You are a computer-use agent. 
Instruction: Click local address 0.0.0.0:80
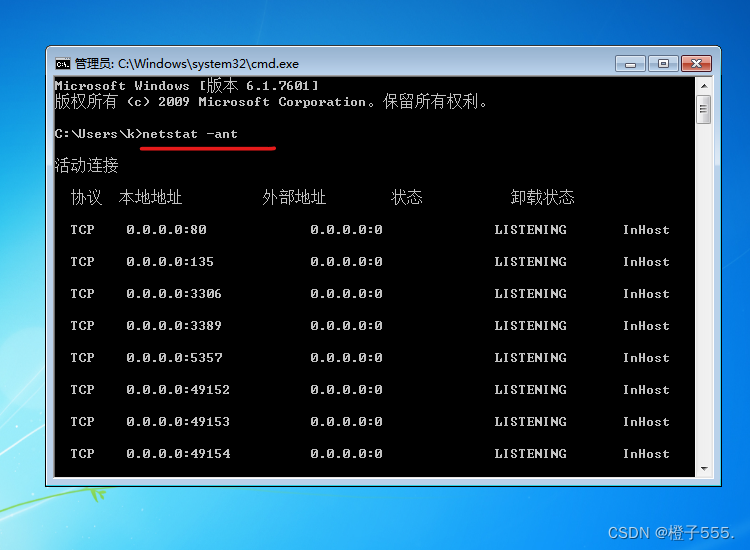tap(166, 230)
